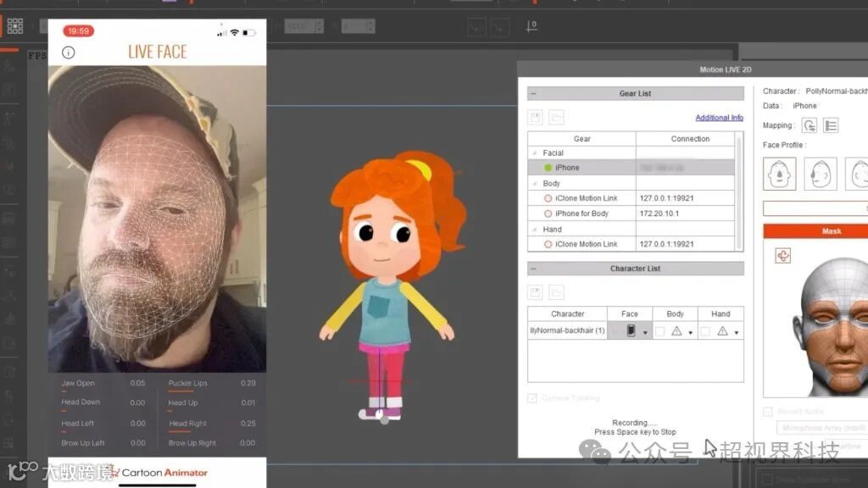
Task: Click the Gear column header
Action: [x=581, y=139]
